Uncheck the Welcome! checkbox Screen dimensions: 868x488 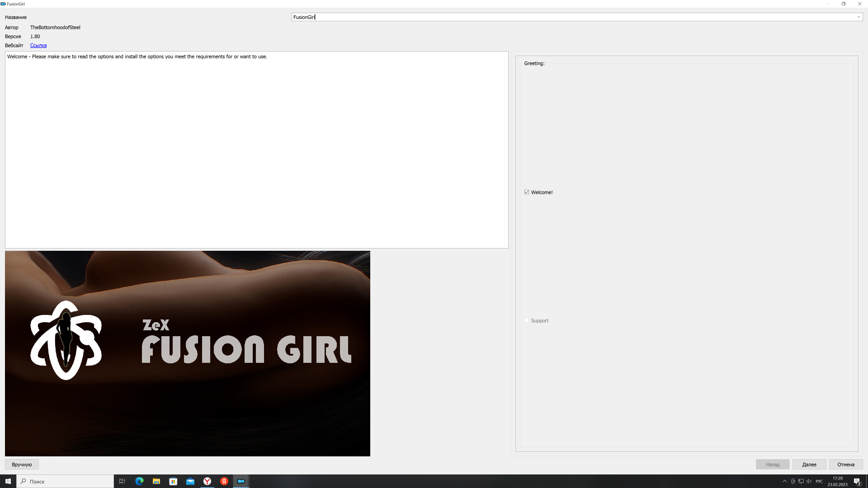[527, 192]
